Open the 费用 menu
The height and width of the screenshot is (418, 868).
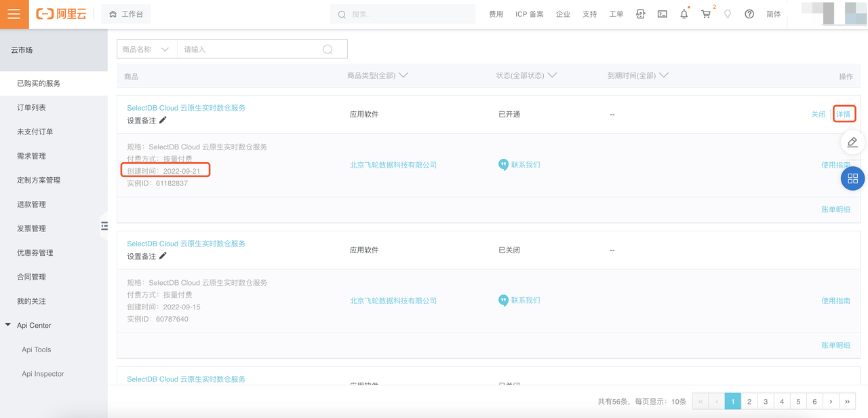(x=496, y=14)
